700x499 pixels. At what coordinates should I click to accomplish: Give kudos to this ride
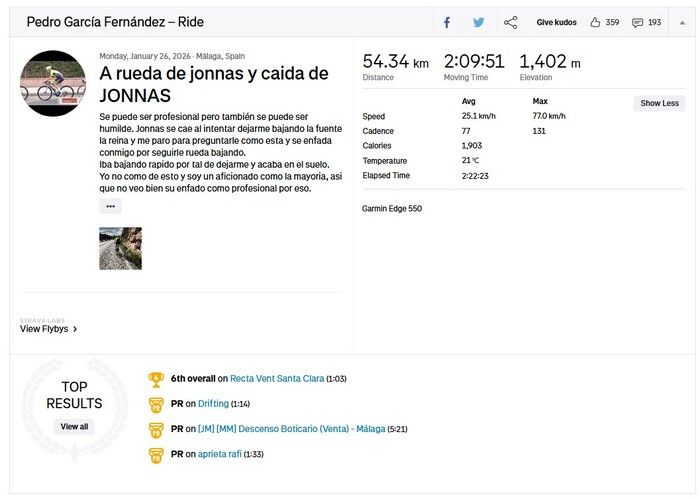(x=556, y=22)
